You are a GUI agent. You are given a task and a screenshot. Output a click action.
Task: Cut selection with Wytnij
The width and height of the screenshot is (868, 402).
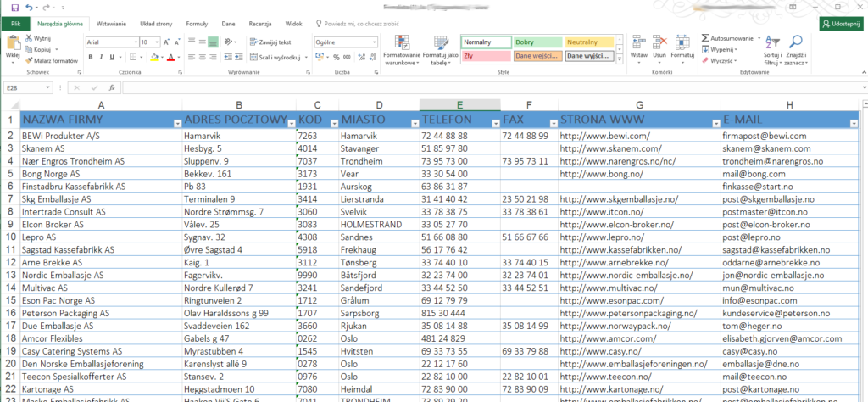click(x=37, y=38)
